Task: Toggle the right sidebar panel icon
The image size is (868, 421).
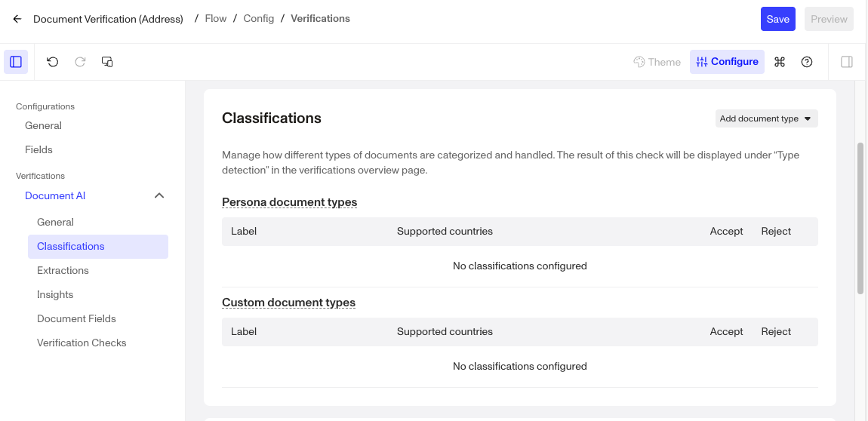Action: pos(847,62)
